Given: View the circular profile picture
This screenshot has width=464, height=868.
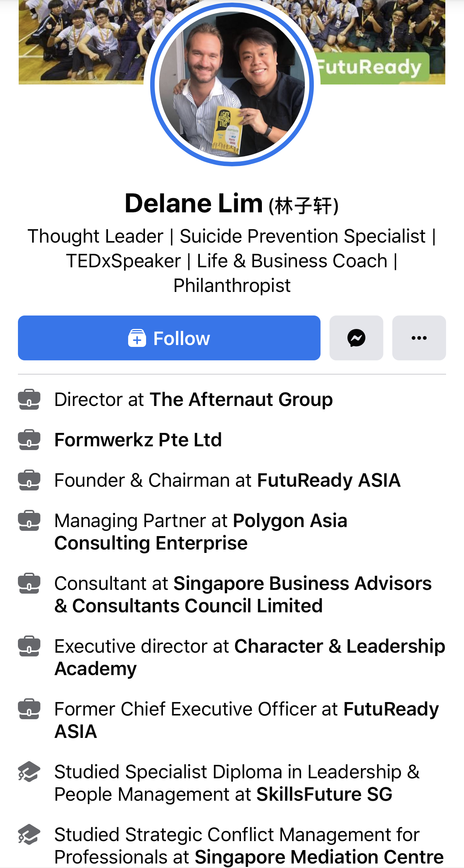Looking at the screenshot, I should coord(232,84).
